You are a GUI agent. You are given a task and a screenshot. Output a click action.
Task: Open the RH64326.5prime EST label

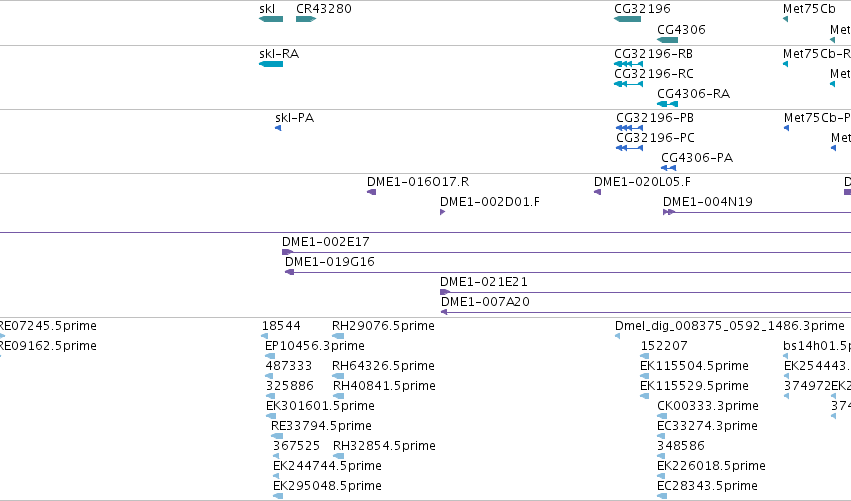click(x=383, y=366)
